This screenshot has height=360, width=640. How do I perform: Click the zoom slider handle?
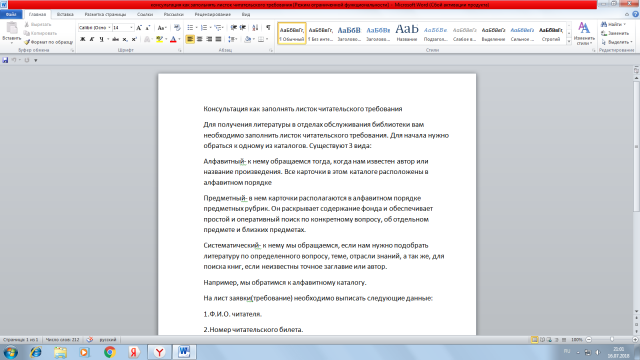[612, 340]
